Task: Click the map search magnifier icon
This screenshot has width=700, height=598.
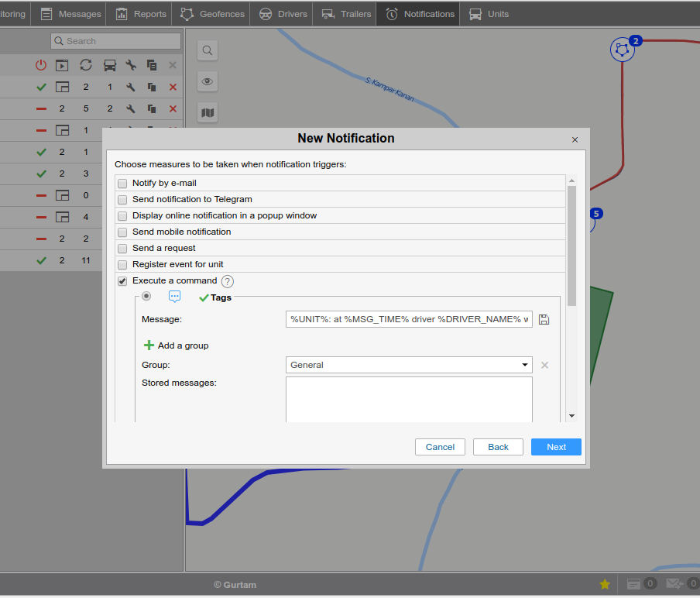Action: coord(208,50)
